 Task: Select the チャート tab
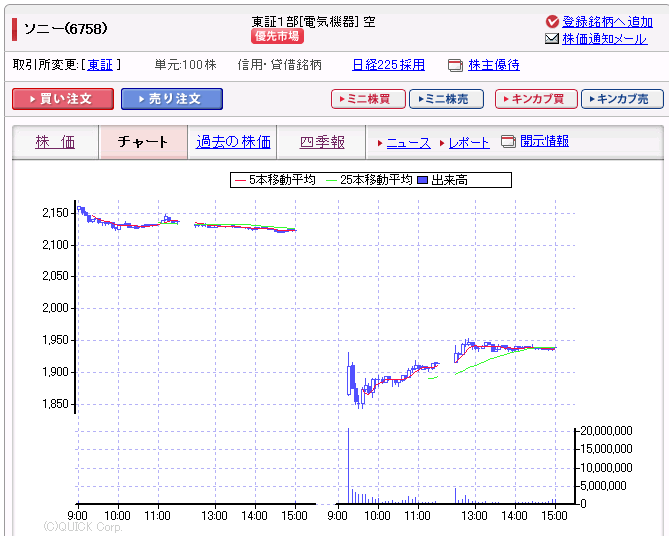tap(143, 142)
